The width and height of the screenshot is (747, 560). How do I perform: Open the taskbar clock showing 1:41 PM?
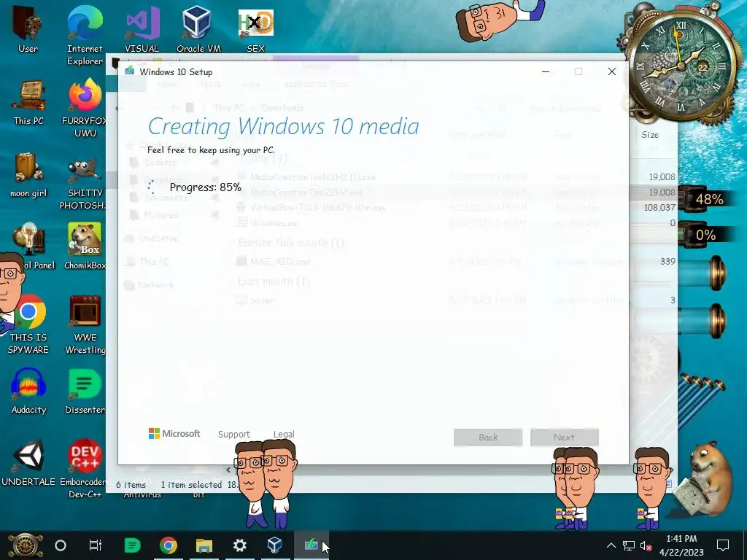(x=681, y=545)
